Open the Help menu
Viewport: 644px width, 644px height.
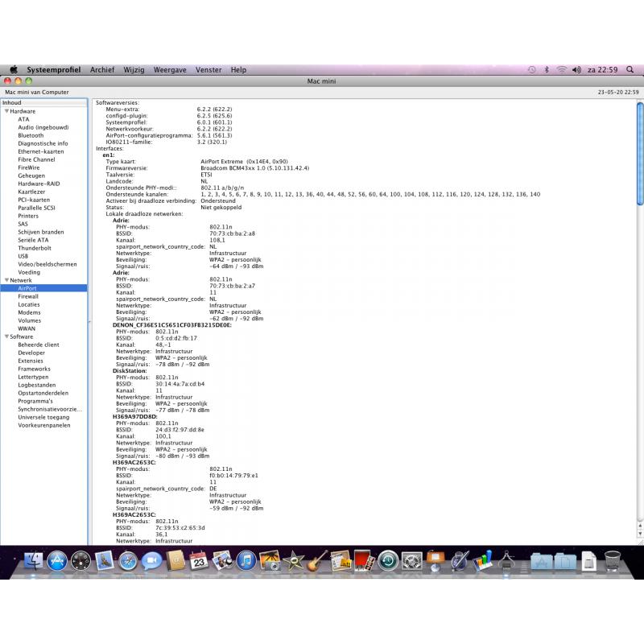(x=238, y=70)
